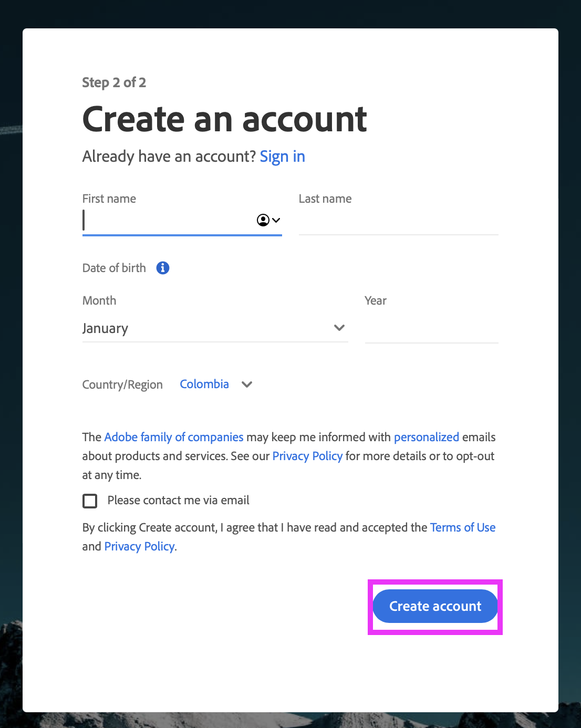Image resolution: width=581 pixels, height=728 pixels.
Task: Focus the First name text field
Action: coord(168,221)
